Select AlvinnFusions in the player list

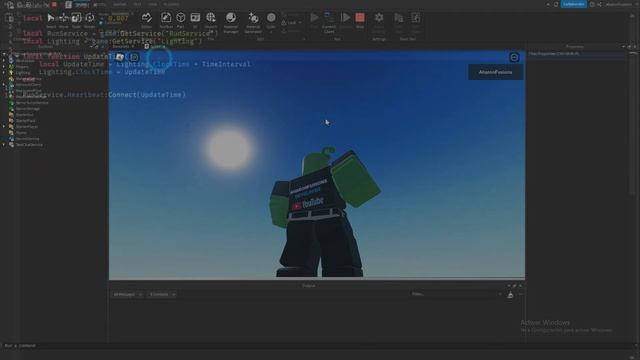(x=496, y=72)
